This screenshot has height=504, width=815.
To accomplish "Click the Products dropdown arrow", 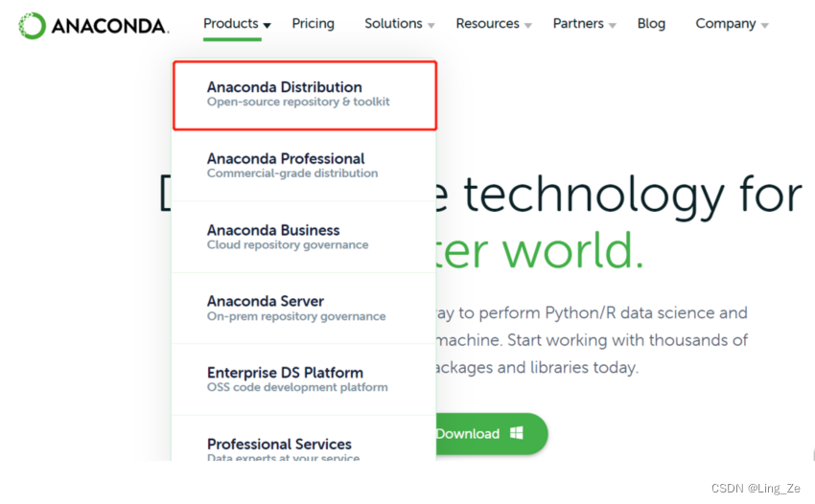I will tap(268, 25).
